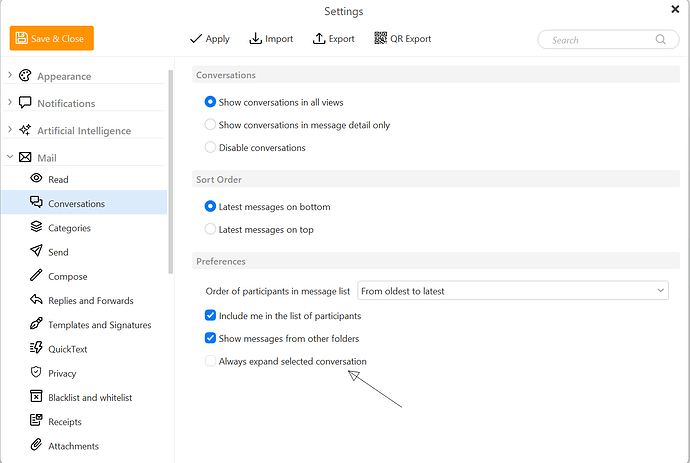The width and height of the screenshot is (690, 463).
Task: Click the Export upload arrow icon
Action: coord(319,38)
